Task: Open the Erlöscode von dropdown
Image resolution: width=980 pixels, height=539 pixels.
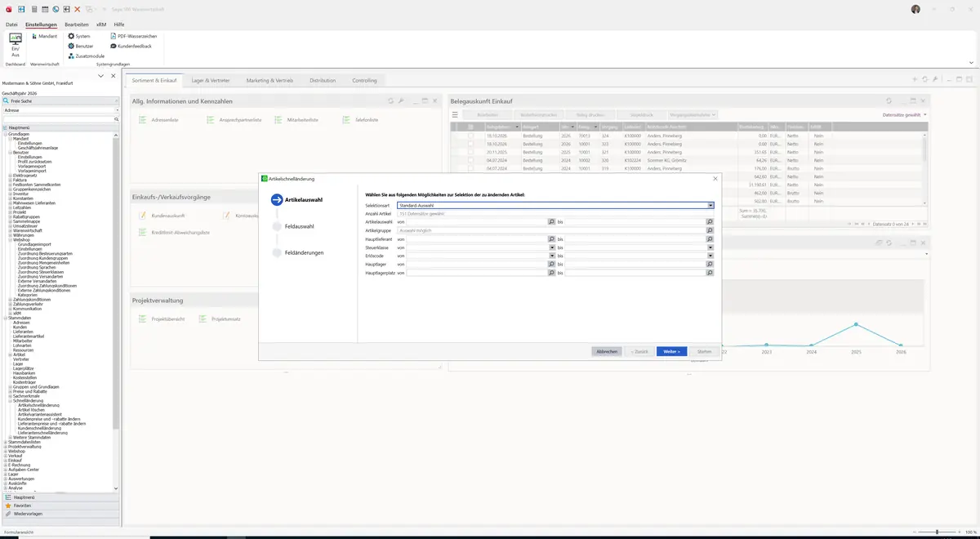Action: click(x=552, y=256)
